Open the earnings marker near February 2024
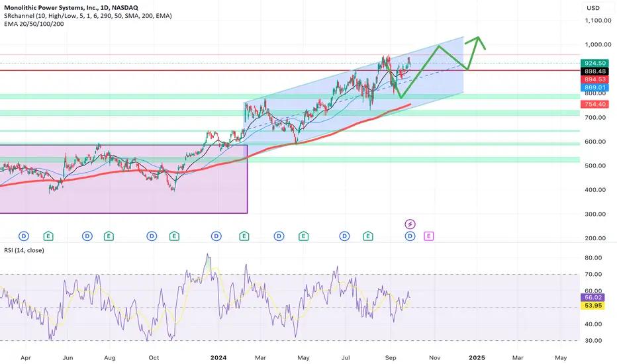Screen dimensions: 617x364 click(244, 236)
